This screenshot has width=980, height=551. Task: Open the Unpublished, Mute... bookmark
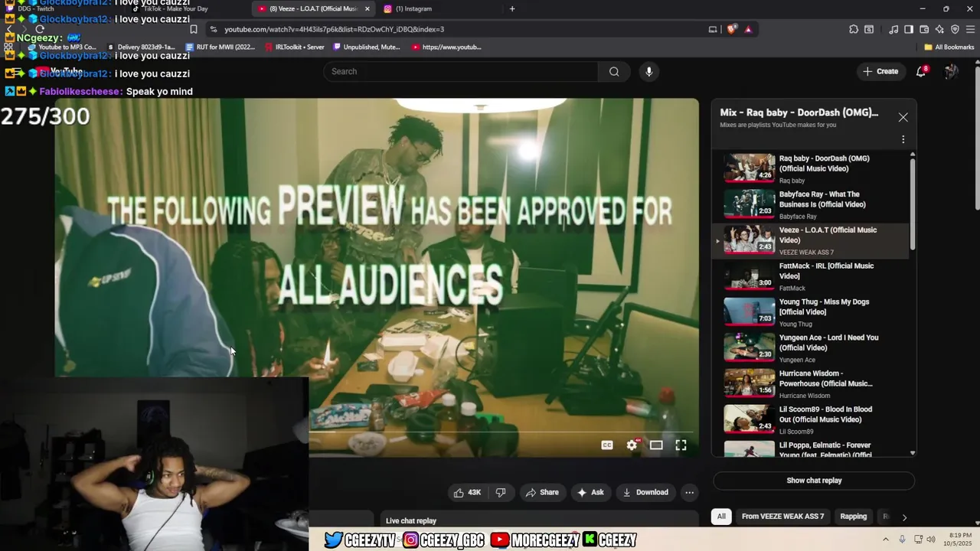pos(366,47)
